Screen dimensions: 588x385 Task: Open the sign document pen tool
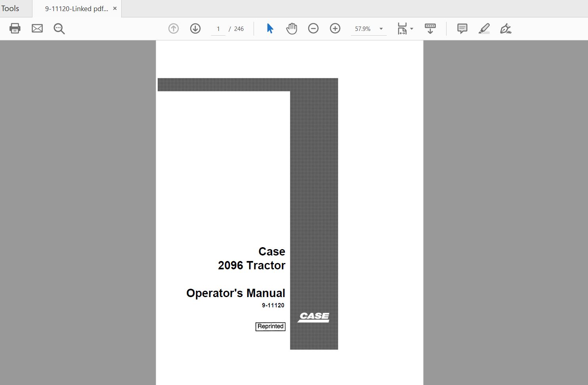pos(506,29)
